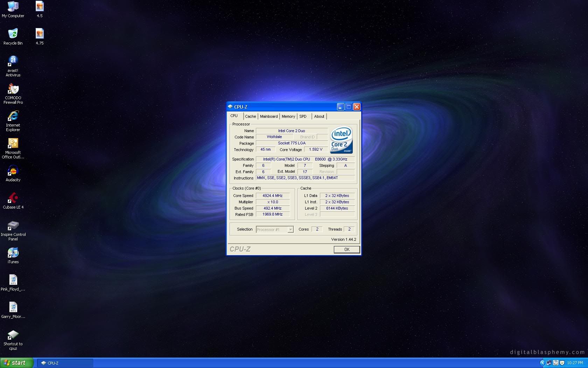Switch to the Memory tab in CPU-Z

(x=288, y=116)
